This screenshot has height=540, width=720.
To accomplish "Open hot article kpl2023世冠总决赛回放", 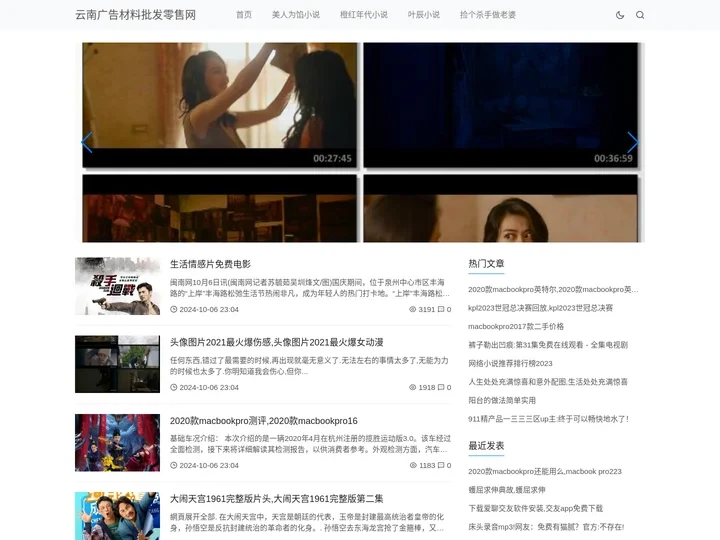I will (540, 308).
